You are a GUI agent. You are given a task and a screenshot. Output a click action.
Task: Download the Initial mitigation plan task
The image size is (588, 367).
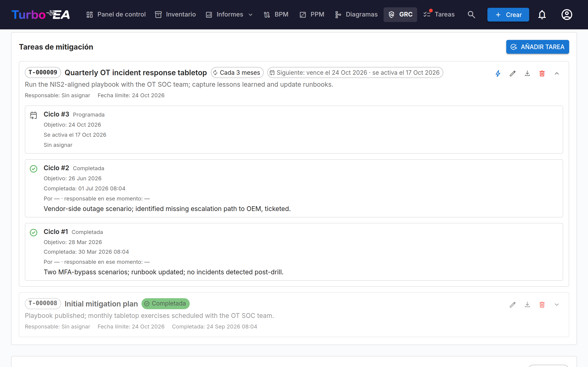(527, 304)
